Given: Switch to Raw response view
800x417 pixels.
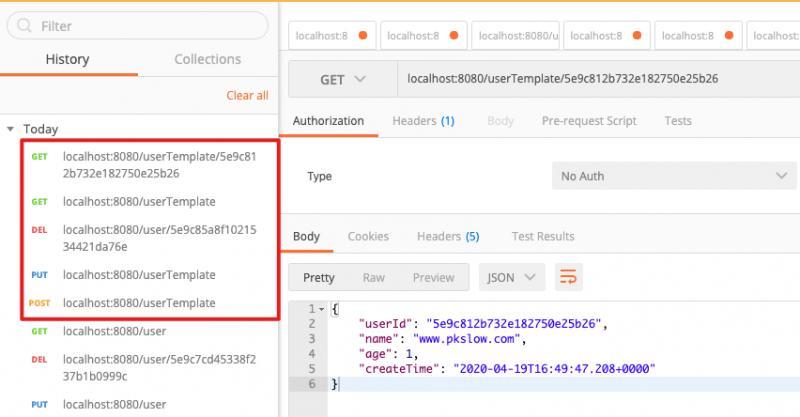Looking at the screenshot, I should [x=373, y=277].
